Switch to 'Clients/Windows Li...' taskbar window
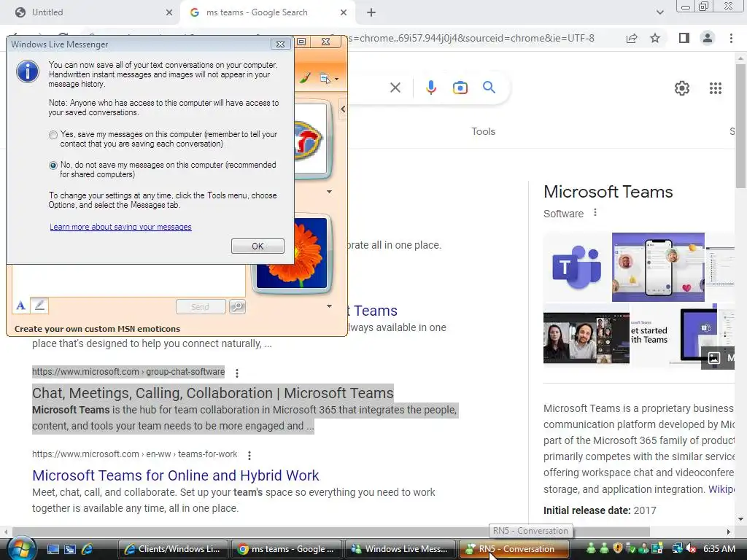This screenshot has height=560, width=747. [172, 549]
